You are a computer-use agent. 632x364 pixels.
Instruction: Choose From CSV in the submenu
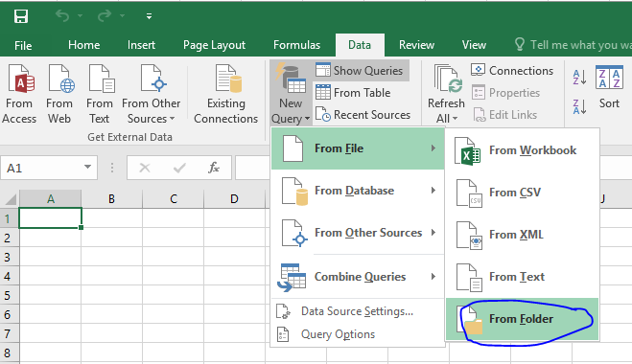click(x=523, y=193)
